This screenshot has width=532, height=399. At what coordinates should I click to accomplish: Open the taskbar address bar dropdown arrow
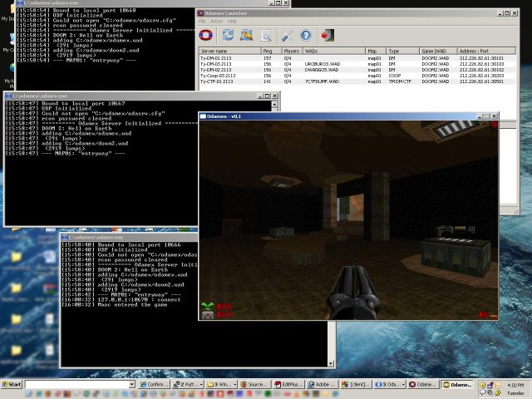point(132,384)
